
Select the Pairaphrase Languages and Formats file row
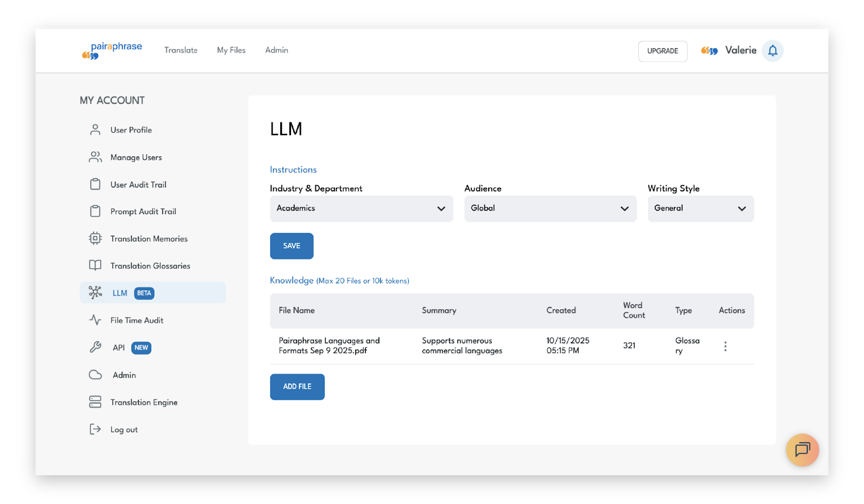click(329, 346)
